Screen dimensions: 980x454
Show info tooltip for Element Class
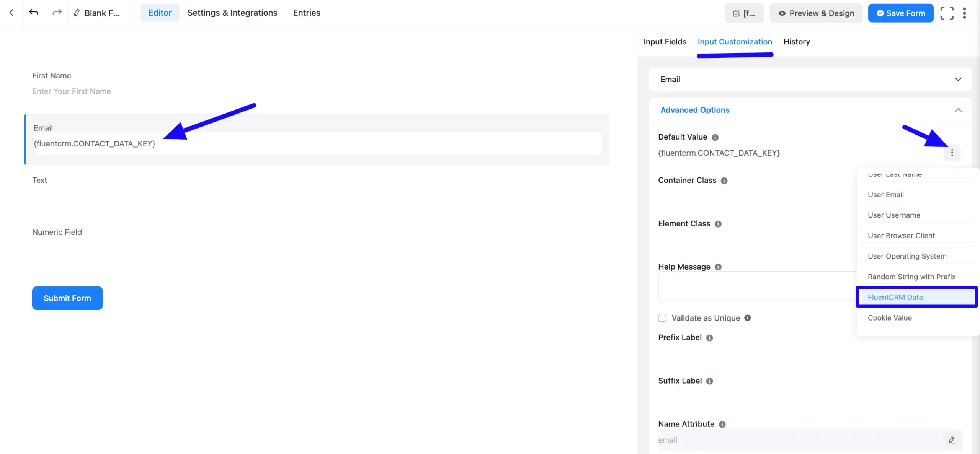point(718,224)
